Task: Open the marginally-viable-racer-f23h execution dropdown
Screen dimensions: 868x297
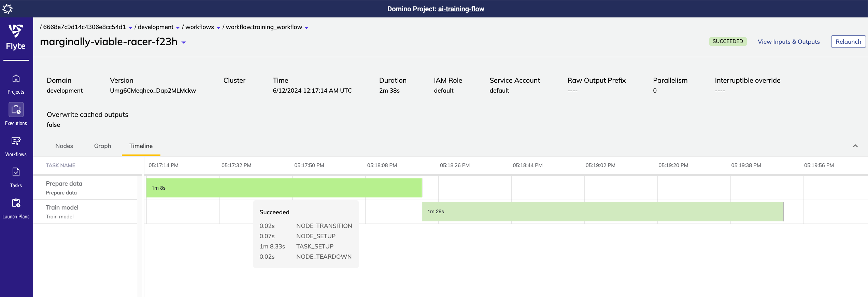Action: click(184, 43)
